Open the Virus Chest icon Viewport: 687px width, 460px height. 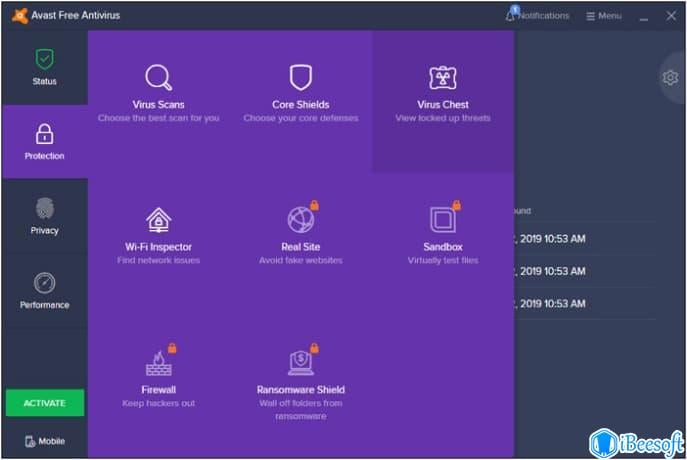443,78
